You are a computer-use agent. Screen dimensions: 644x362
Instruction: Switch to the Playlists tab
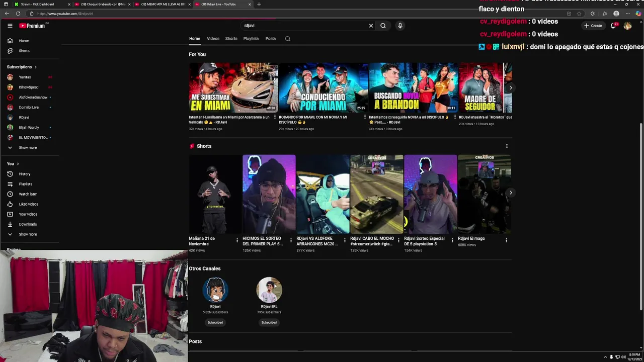point(251,39)
